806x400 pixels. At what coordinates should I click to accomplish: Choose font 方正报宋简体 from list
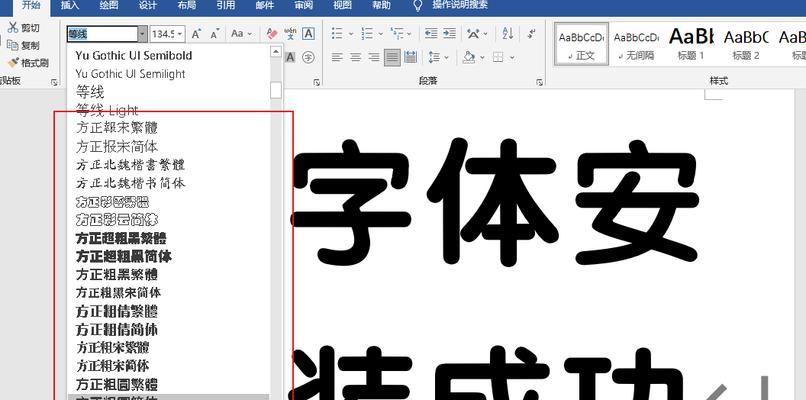point(168,147)
